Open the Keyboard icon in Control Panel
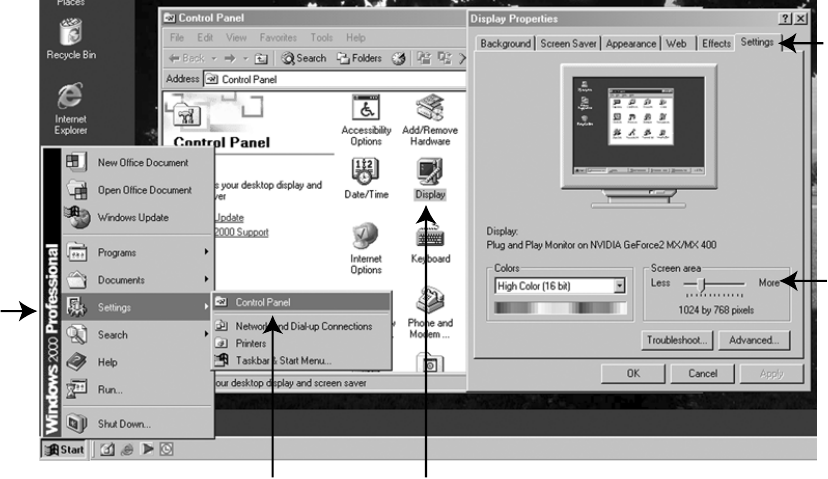 tap(430, 243)
